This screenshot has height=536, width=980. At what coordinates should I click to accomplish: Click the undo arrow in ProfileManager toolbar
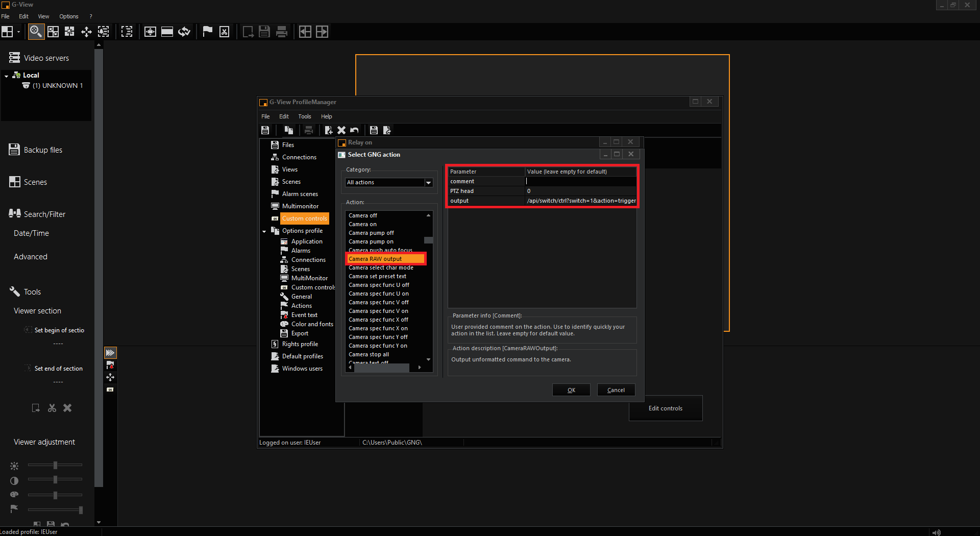(355, 130)
